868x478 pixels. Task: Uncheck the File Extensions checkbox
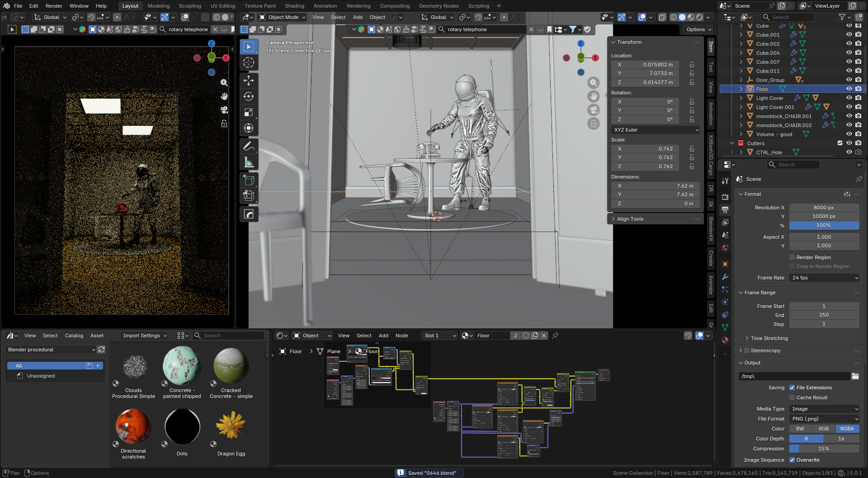pos(792,388)
